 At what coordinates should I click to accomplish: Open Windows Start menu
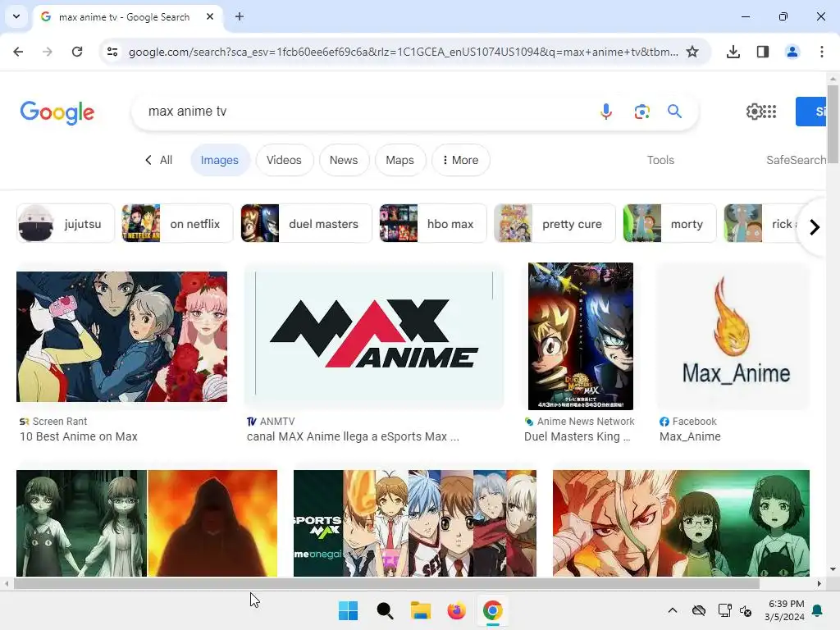(348, 610)
